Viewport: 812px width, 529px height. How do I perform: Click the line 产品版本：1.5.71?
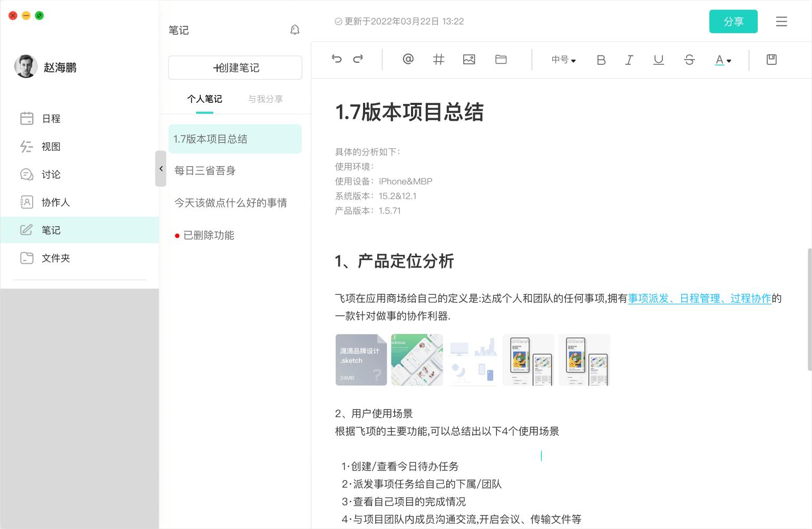(368, 211)
